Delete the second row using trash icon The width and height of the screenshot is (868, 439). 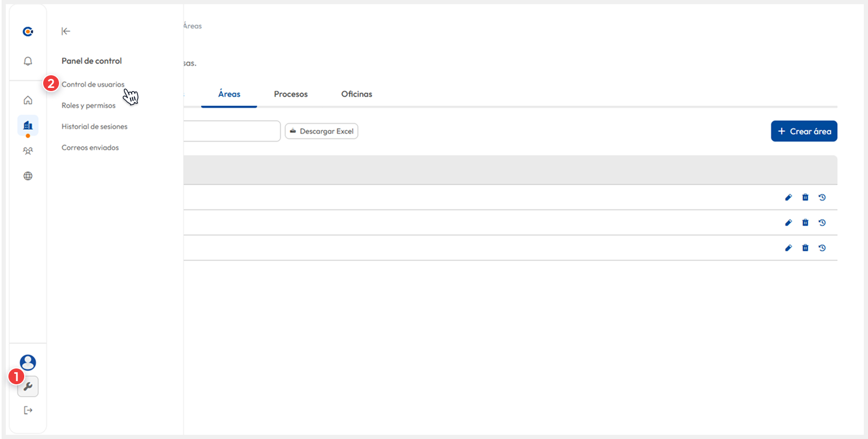click(x=805, y=223)
